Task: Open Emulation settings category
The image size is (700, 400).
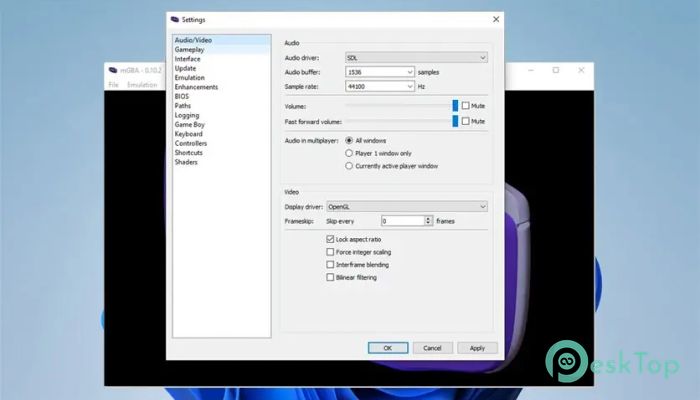Action: pos(221,78)
